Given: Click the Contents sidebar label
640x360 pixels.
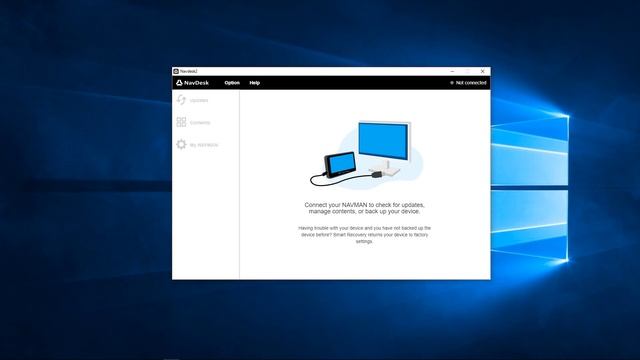Looking at the screenshot, I should click(x=200, y=122).
